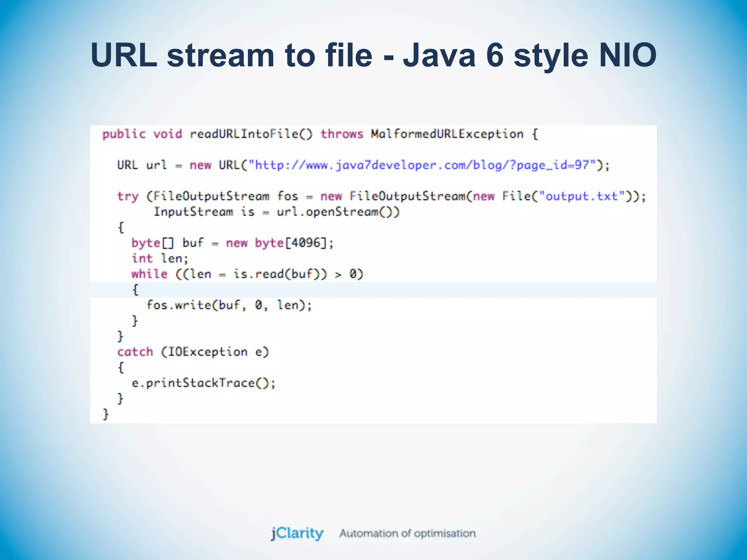The image size is (747, 560).
Task: Click the "InputStream is = url.openStream())" line
Action: click(276, 212)
